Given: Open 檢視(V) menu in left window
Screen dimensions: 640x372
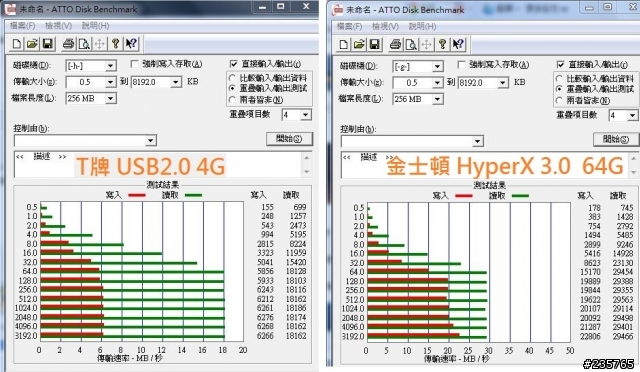Looking at the screenshot, I should point(58,26).
